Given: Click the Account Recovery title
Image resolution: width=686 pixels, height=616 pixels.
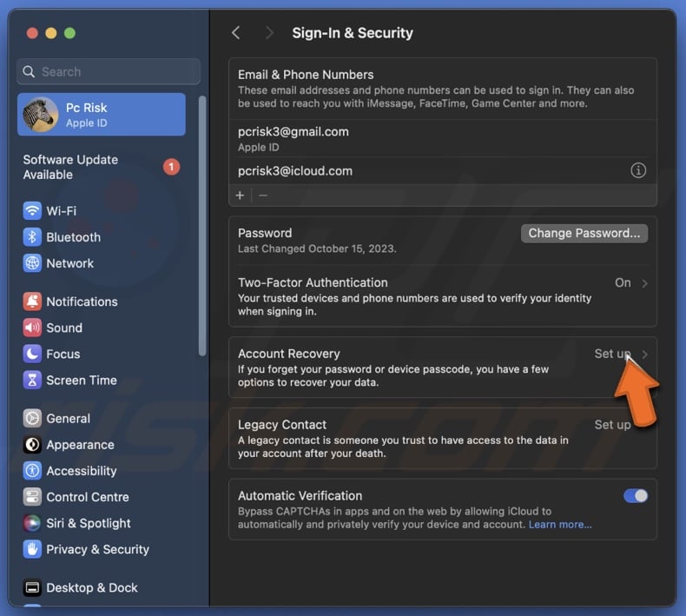Looking at the screenshot, I should tap(289, 354).
